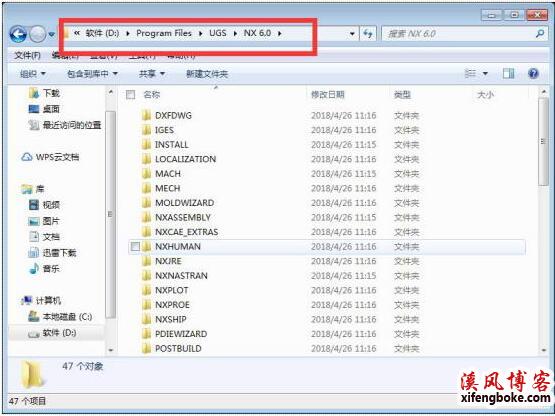Viewport: 555px width, 416px height.
Task: Open Help with the question mark icon
Action: (533, 74)
